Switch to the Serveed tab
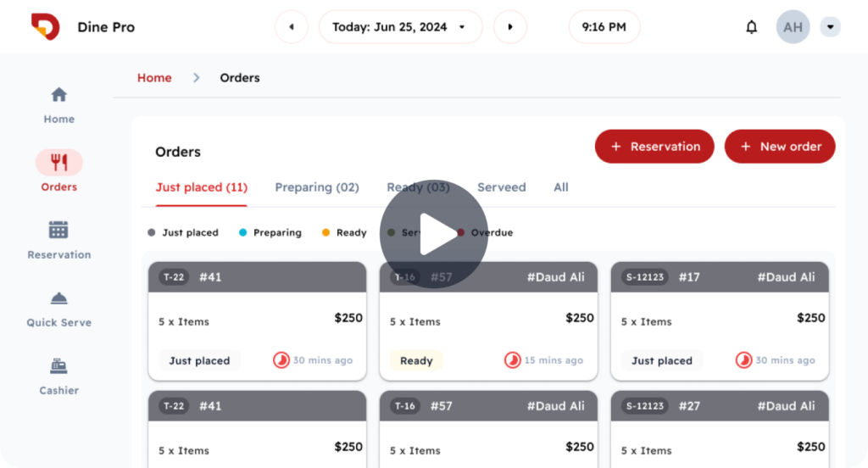This screenshot has height=468, width=868. [502, 187]
